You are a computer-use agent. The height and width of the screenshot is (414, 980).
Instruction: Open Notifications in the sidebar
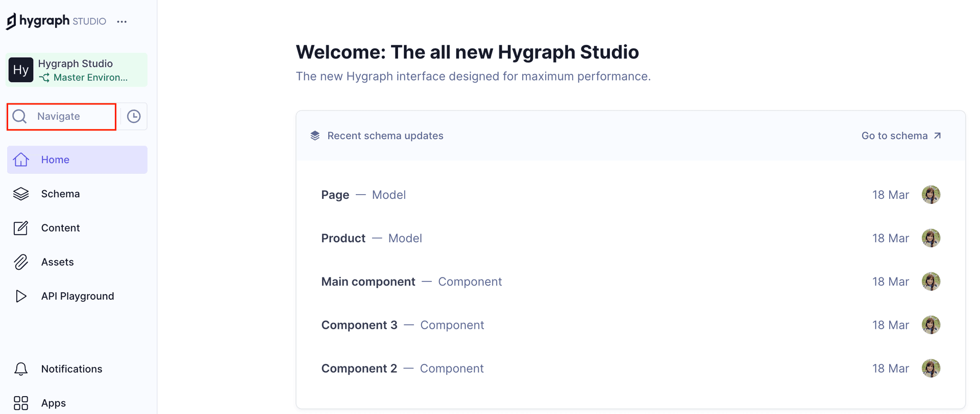[77, 369]
